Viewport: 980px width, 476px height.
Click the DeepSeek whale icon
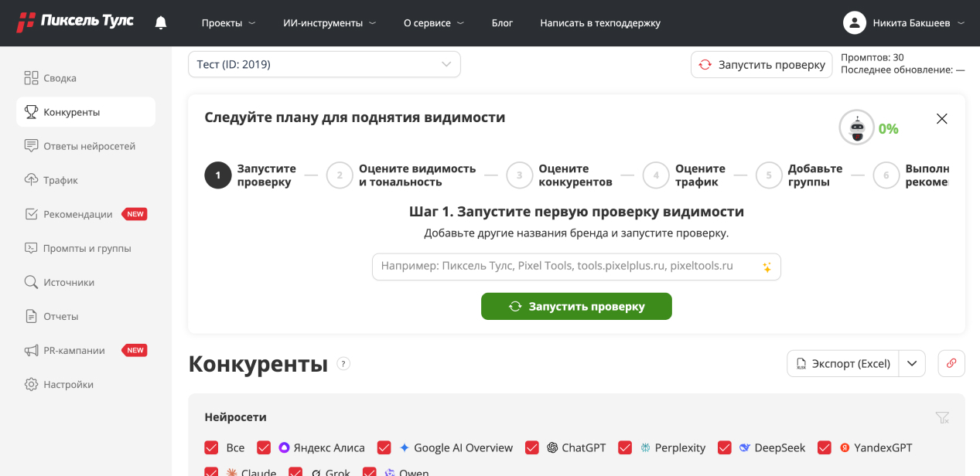(745, 447)
